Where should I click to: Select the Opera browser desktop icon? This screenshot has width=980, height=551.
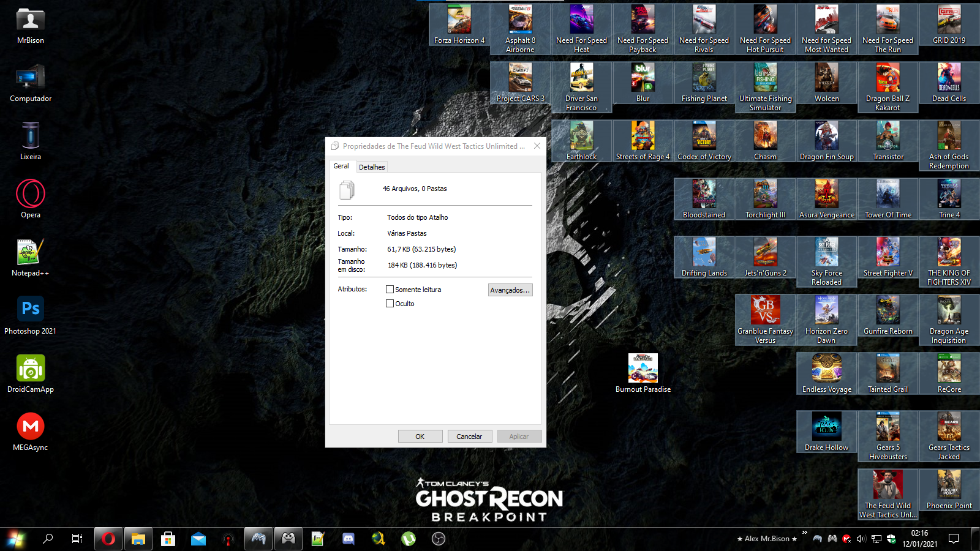31,199
